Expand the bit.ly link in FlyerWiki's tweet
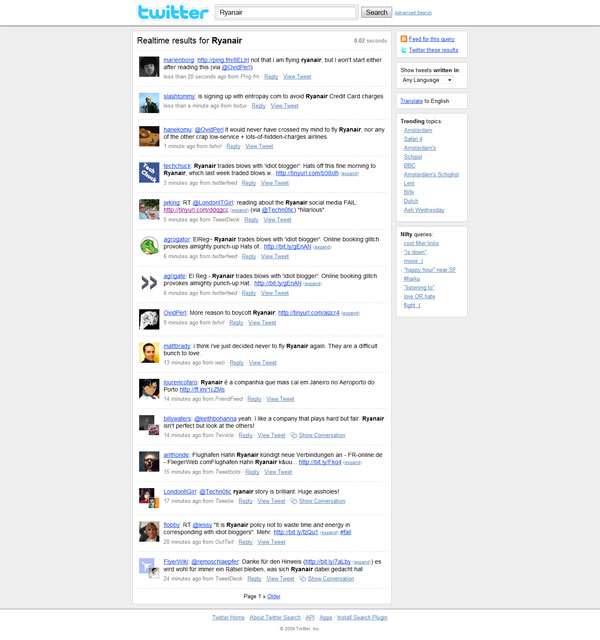The width and height of the screenshot is (600, 640). (362, 562)
